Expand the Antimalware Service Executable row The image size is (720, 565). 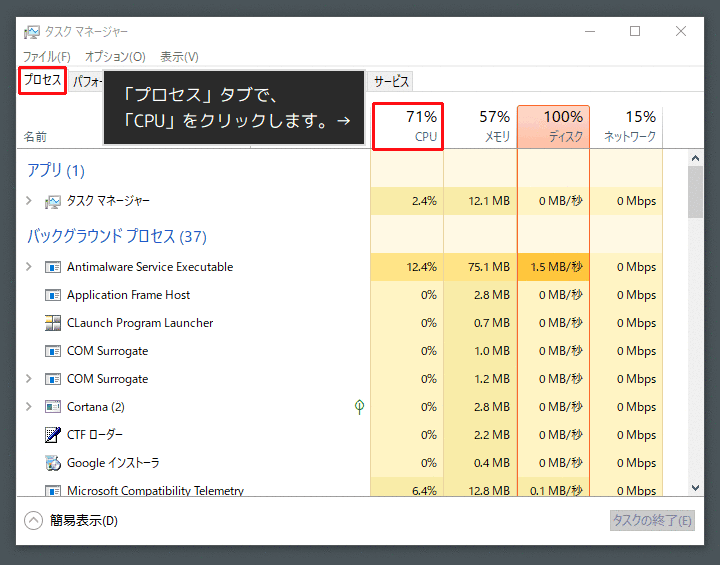28,267
